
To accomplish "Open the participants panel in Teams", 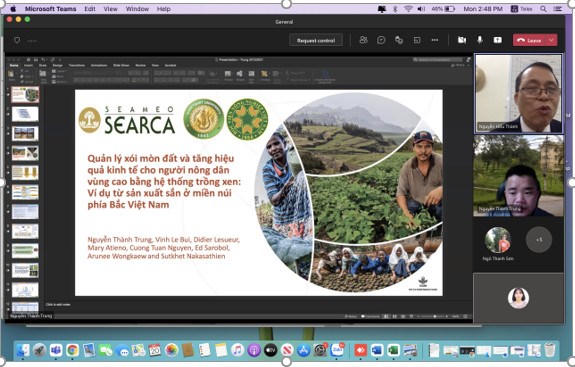I will pos(363,40).
